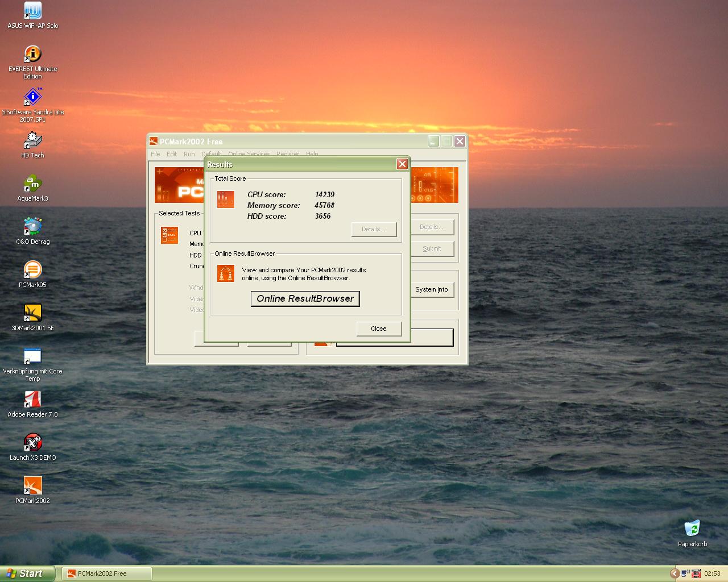728x582 pixels.
Task: Click the taskbar clock showing 02:53
Action: [x=712, y=573]
